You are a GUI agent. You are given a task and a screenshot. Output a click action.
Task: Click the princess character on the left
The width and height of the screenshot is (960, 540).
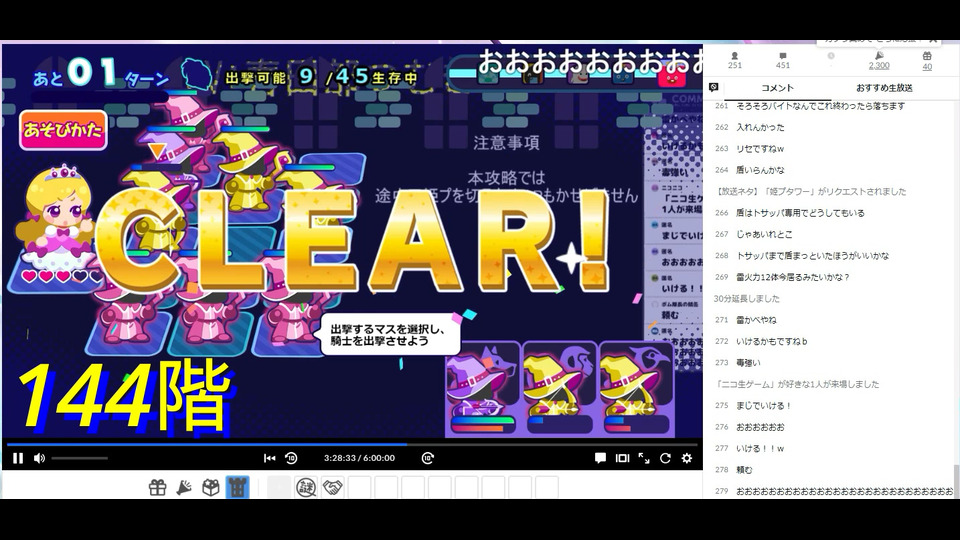[54, 217]
